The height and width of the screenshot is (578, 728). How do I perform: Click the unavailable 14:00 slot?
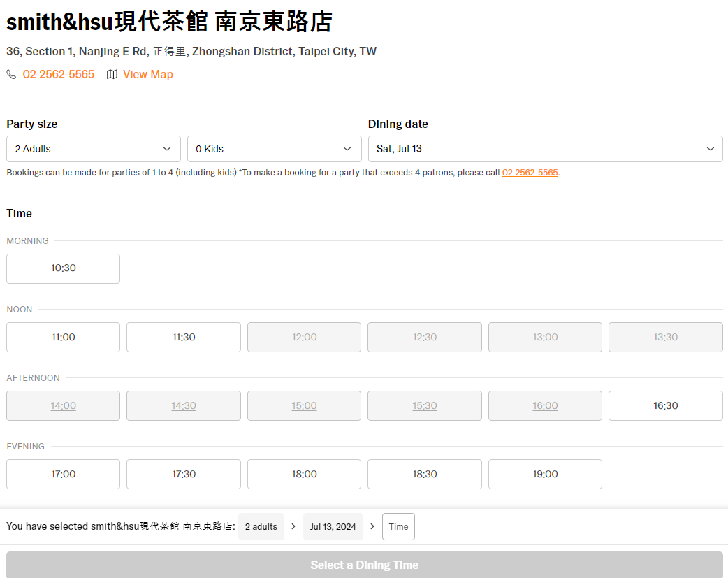(63, 405)
